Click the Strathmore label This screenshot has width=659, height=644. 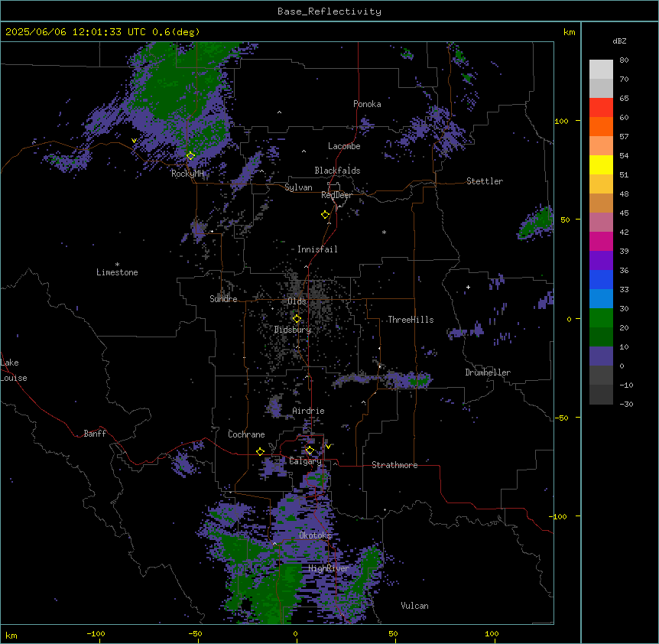[394, 465]
